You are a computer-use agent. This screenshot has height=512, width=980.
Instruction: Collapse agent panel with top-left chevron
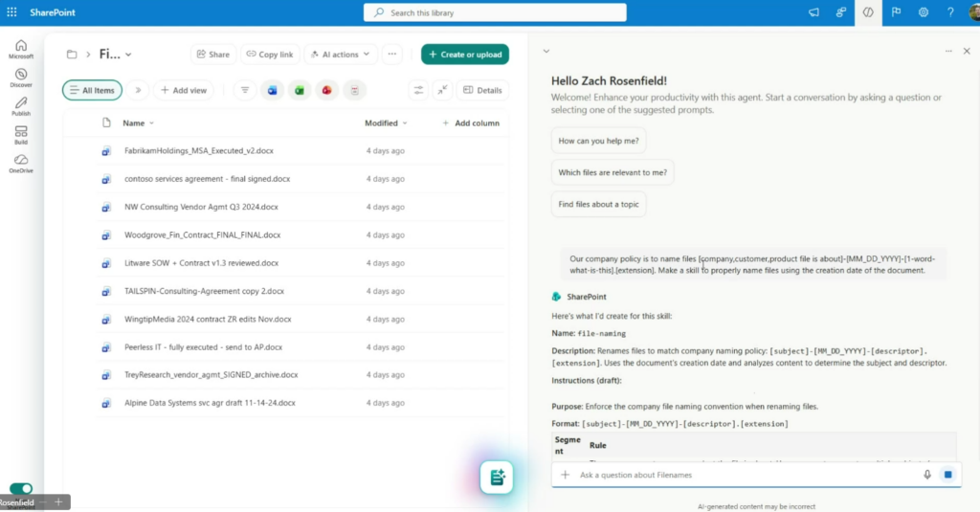(546, 51)
